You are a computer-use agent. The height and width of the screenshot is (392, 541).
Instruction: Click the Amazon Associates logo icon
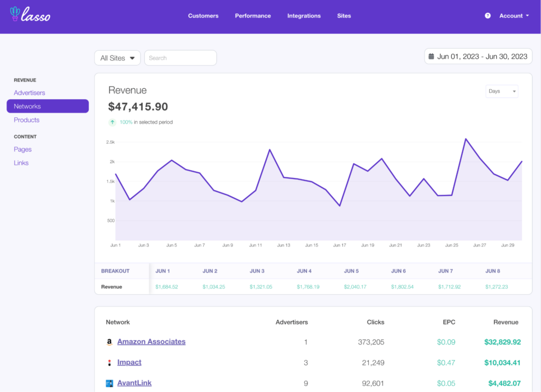(109, 342)
